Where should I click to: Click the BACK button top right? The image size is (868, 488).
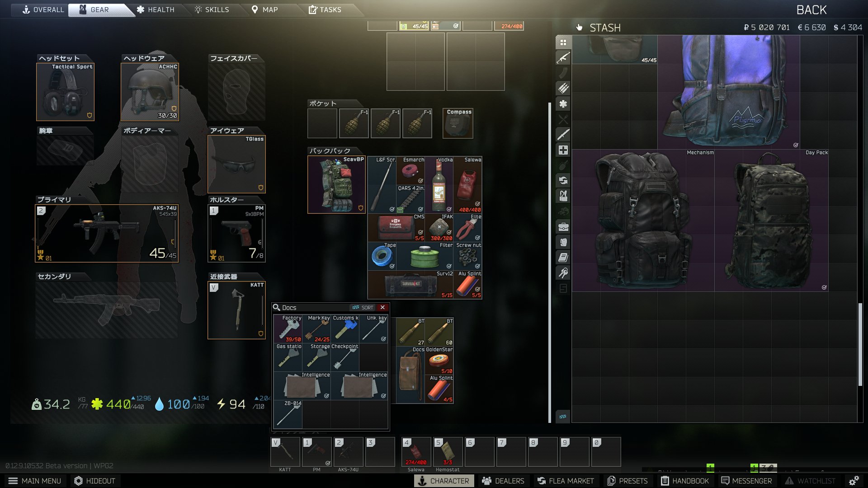tap(812, 10)
